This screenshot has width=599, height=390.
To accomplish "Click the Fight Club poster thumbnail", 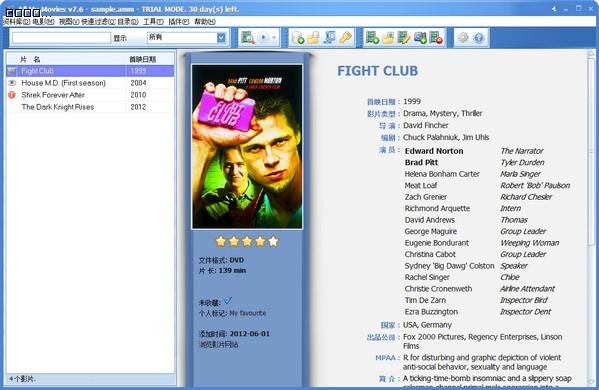I will 247,147.
